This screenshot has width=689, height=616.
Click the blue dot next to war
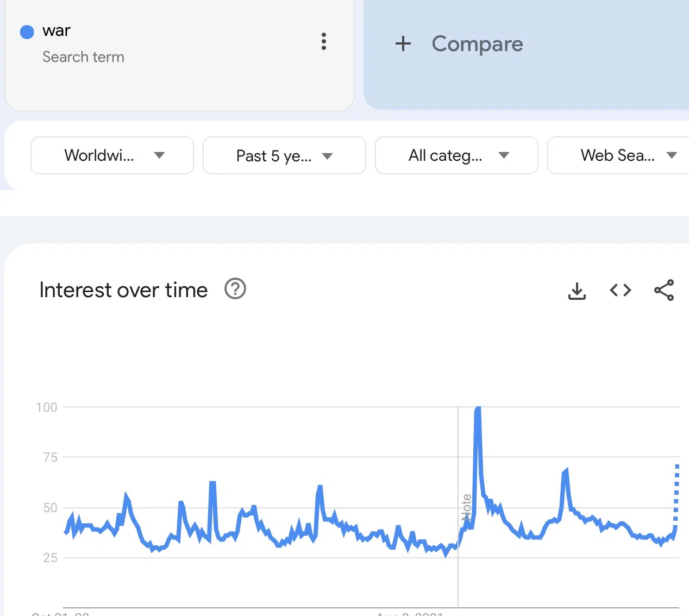tap(27, 32)
